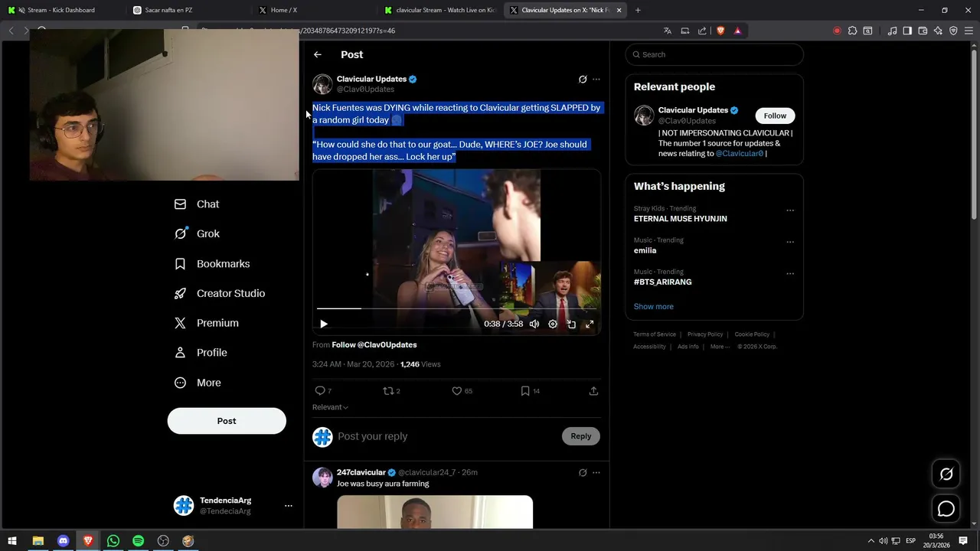Open OBS Studio from the taskbar
This screenshot has height=551, width=980.
click(x=163, y=541)
